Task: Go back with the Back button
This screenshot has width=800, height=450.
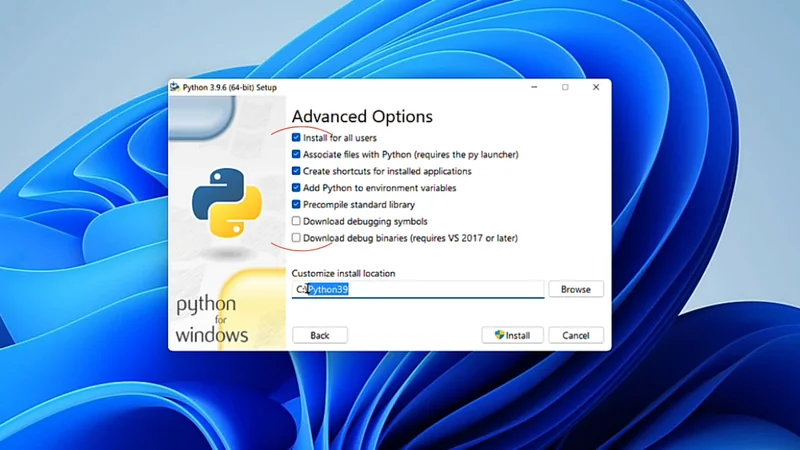Action: (320, 335)
